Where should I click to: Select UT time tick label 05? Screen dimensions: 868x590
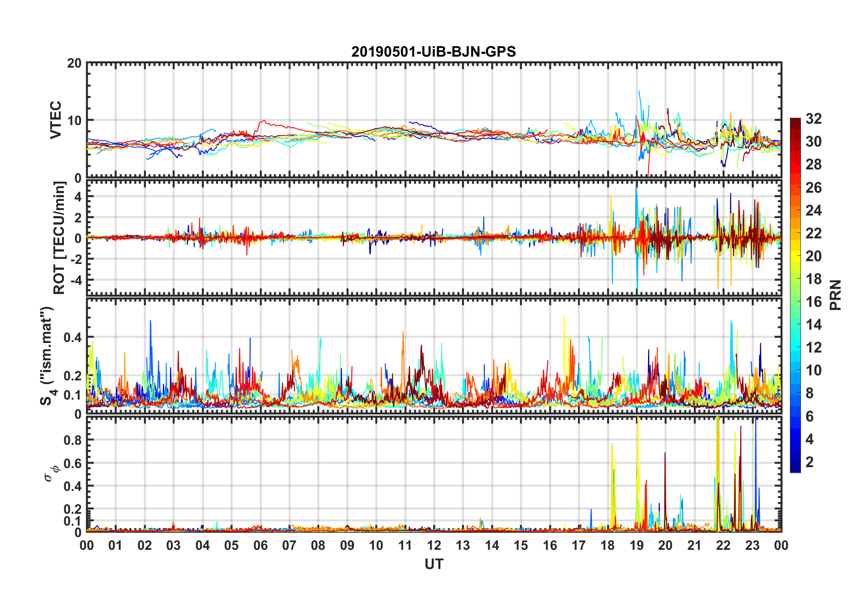click(x=231, y=546)
